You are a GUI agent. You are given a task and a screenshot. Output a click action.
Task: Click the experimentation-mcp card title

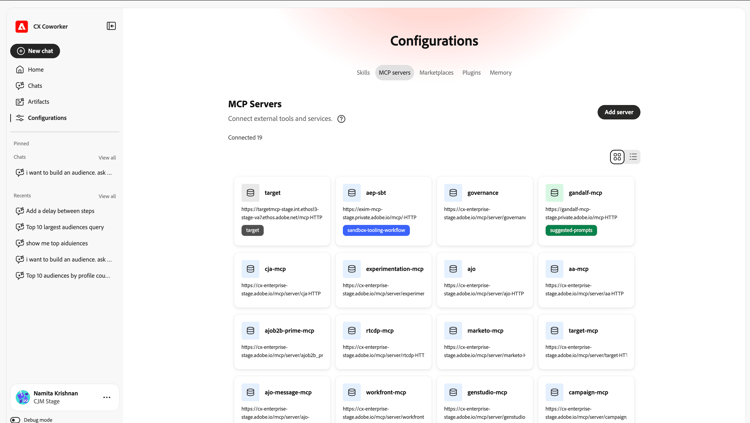[x=395, y=269]
